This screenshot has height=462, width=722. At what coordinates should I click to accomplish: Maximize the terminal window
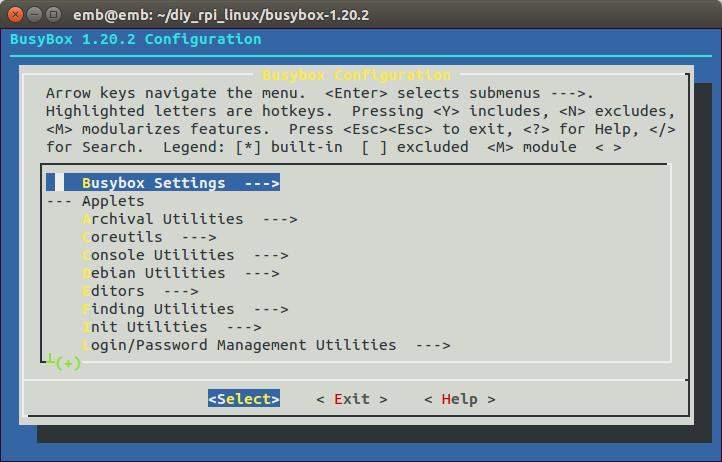tap(53, 15)
